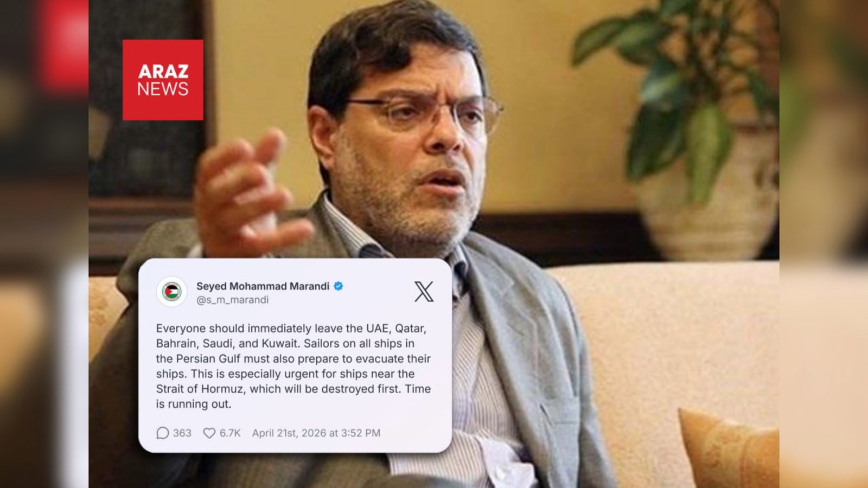Viewport: 868px width, 488px height.
Task: Open Seyed Mohammad Marandi display name
Action: [x=263, y=286]
